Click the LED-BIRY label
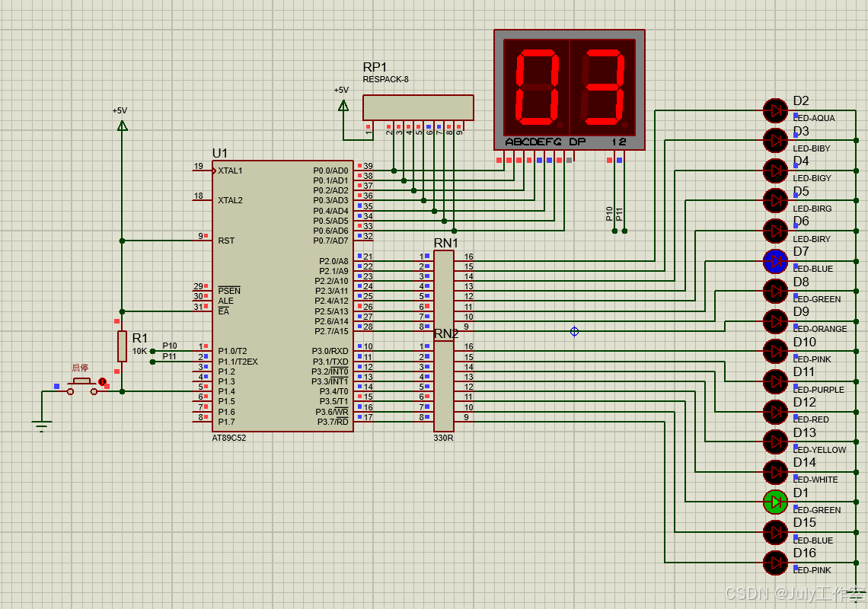868x609 pixels. pyautogui.click(x=812, y=239)
